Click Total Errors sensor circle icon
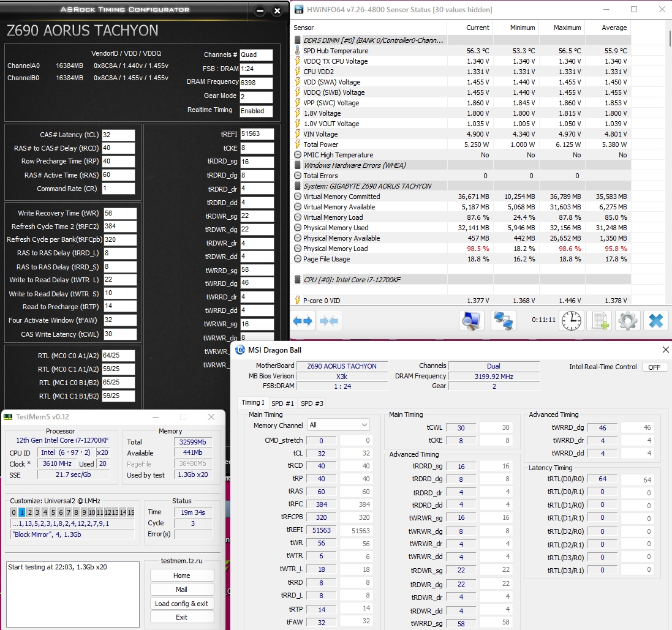 coord(298,176)
